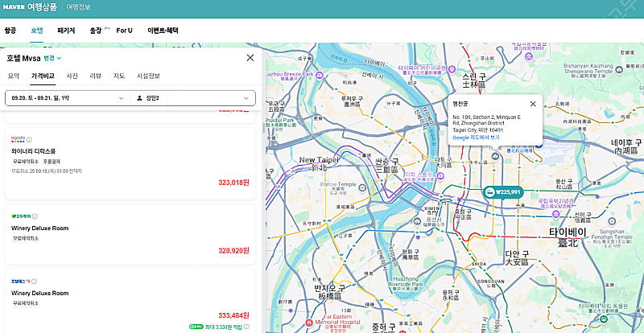Click the 싼충 구 district label
The width and height of the screenshot is (644, 333).
point(386,165)
